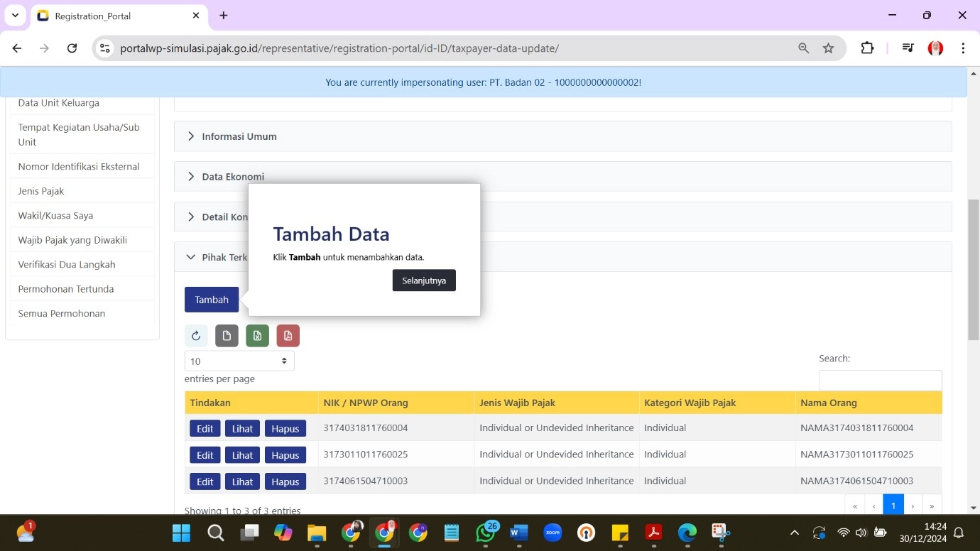
Task: Click the table Search input field
Action: [880, 381]
